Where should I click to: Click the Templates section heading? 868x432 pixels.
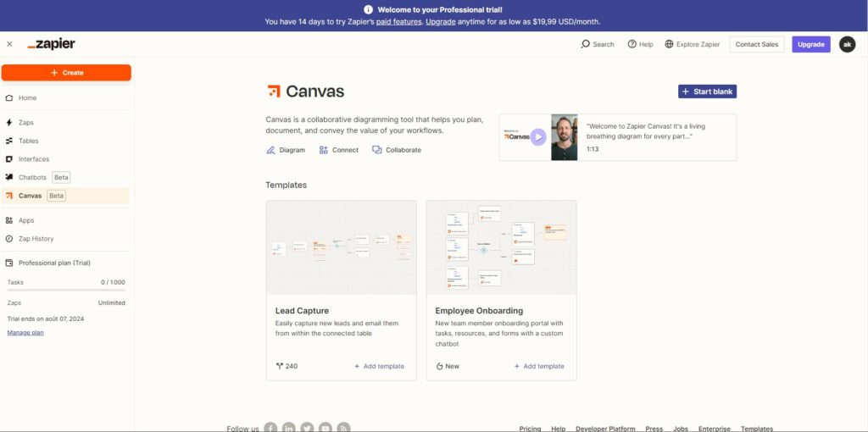click(287, 186)
